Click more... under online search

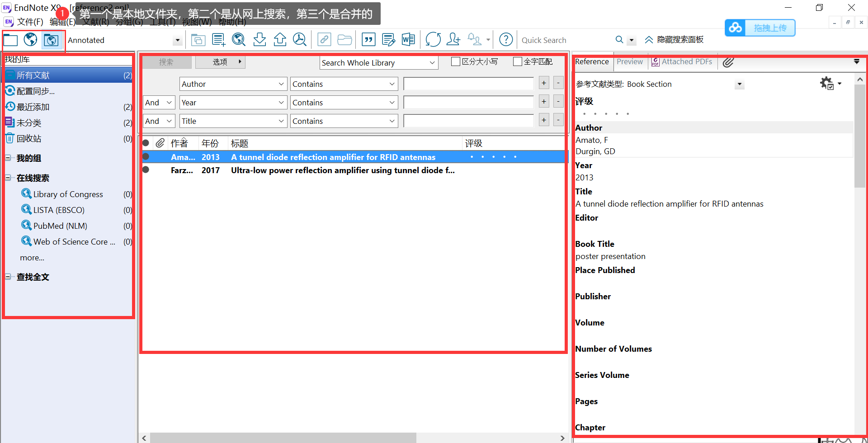coord(32,258)
